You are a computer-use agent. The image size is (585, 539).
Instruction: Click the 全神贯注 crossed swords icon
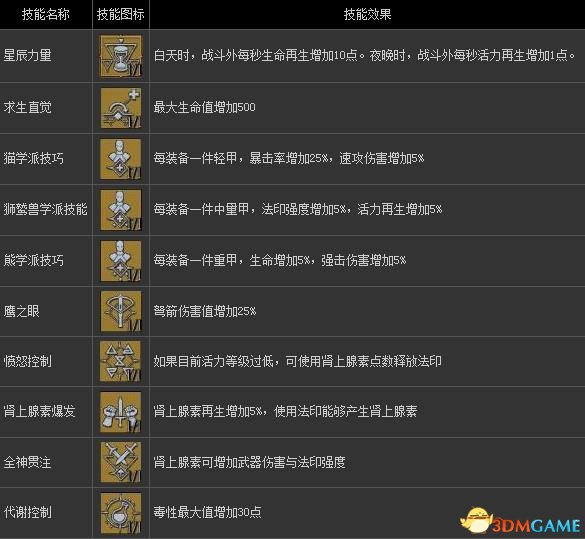(x=121, y=462)
